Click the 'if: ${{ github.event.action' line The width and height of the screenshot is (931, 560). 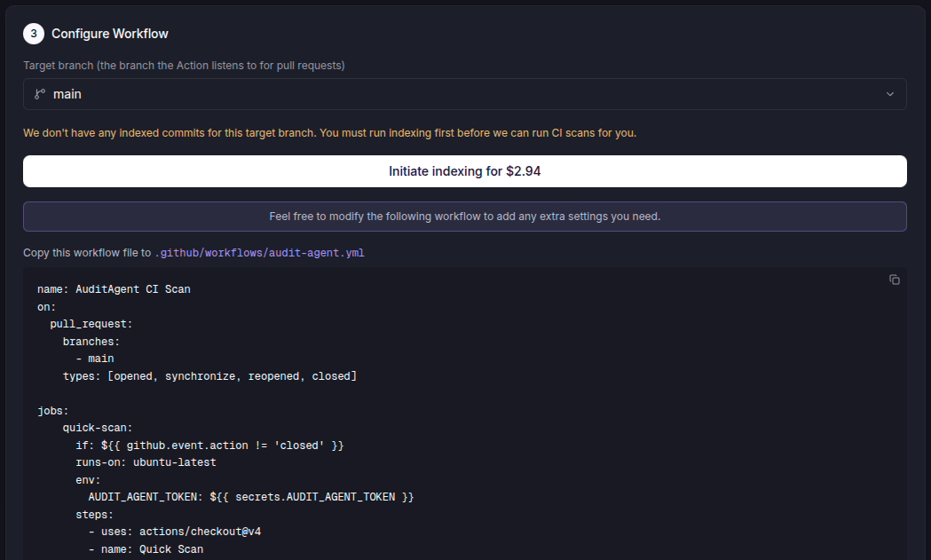(210, 446)
